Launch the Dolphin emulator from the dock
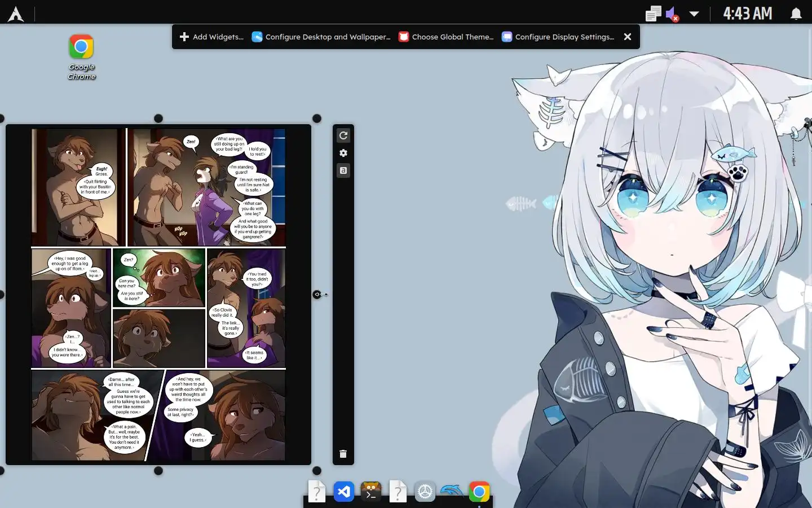 tap(452, 491)
